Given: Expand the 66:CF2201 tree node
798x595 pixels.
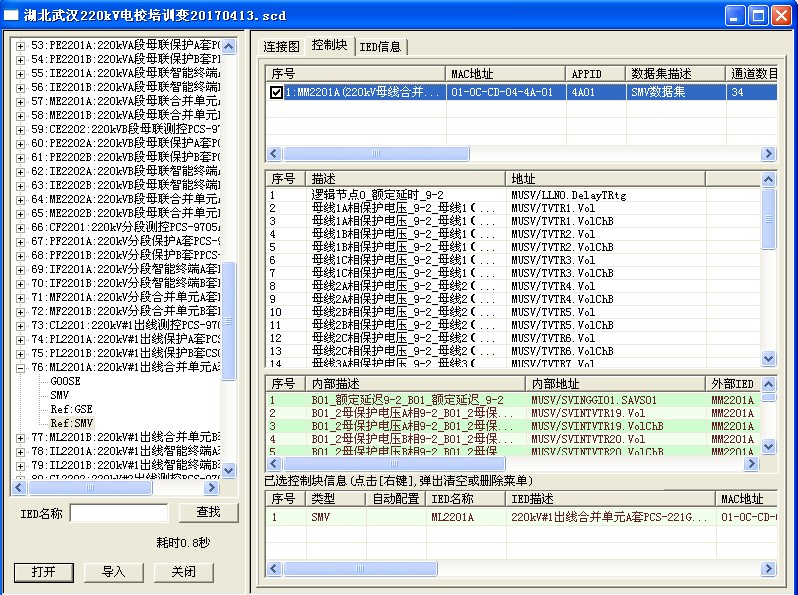Looking at the screenshot, I should pyautogui.click(x=21, y=227).
